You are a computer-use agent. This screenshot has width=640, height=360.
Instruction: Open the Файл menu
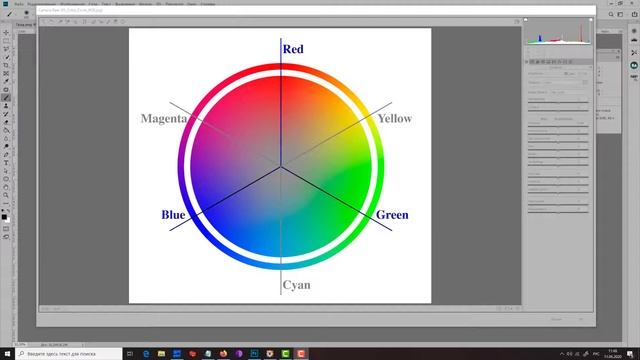point(19,4)
